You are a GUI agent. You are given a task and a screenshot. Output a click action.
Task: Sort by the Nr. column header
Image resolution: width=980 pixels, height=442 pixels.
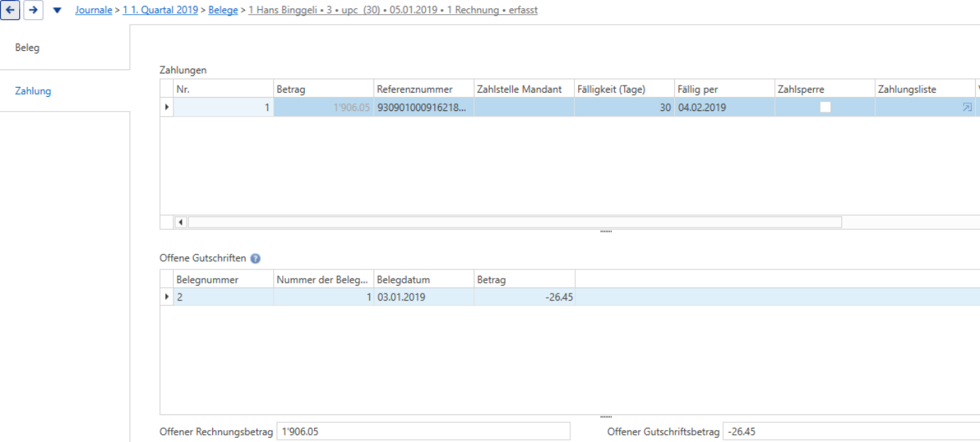coord(224,89)
